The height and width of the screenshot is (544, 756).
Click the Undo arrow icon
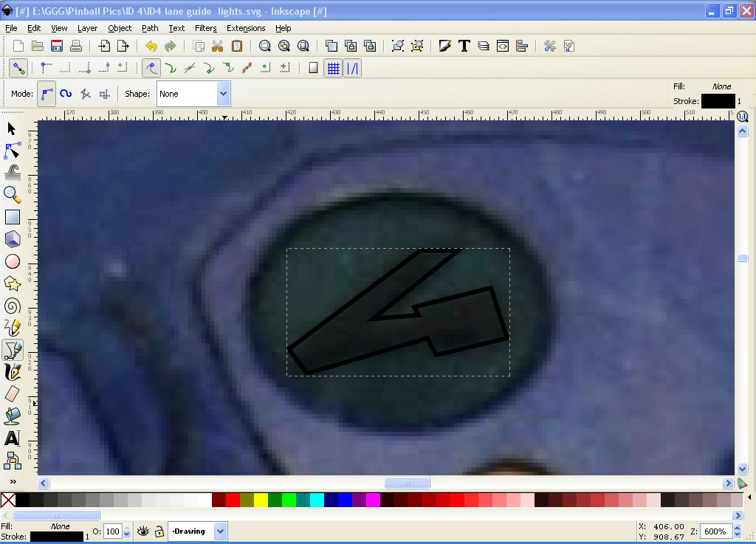tap(151, 46)
